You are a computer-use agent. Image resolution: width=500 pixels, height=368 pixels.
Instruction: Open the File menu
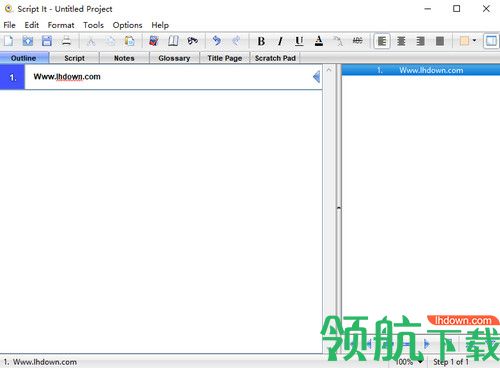(x=9, y=25)
